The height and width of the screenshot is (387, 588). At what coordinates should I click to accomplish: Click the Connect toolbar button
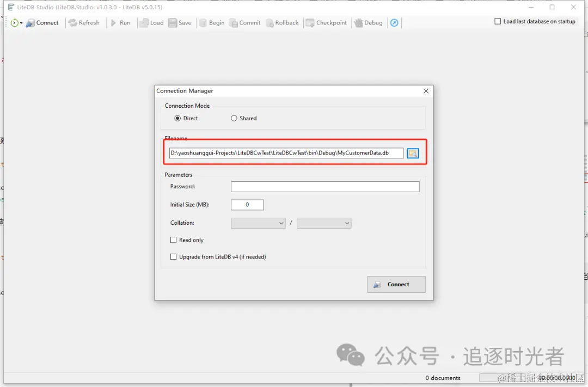point(42,23)
